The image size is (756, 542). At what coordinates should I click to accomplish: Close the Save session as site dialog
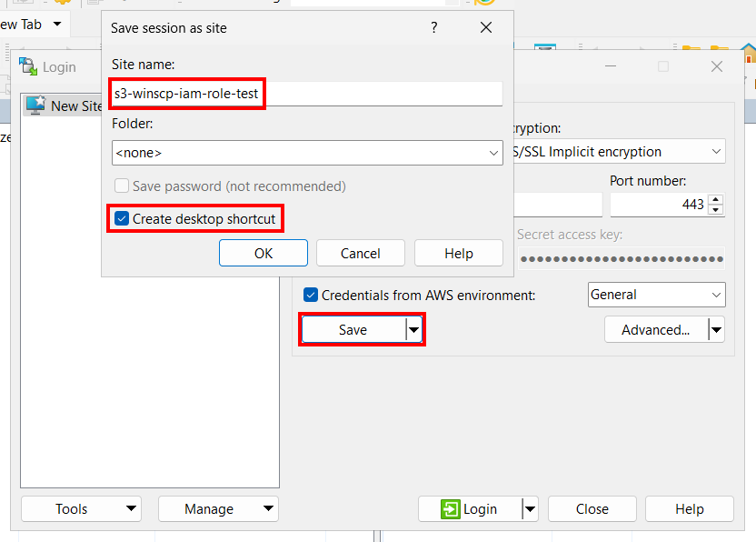click(486, 27)
